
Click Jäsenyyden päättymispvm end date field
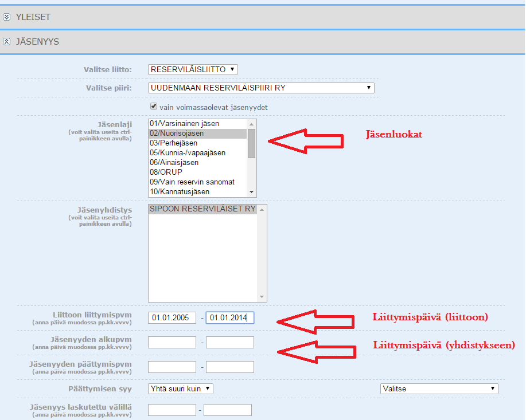click(230, 367)
